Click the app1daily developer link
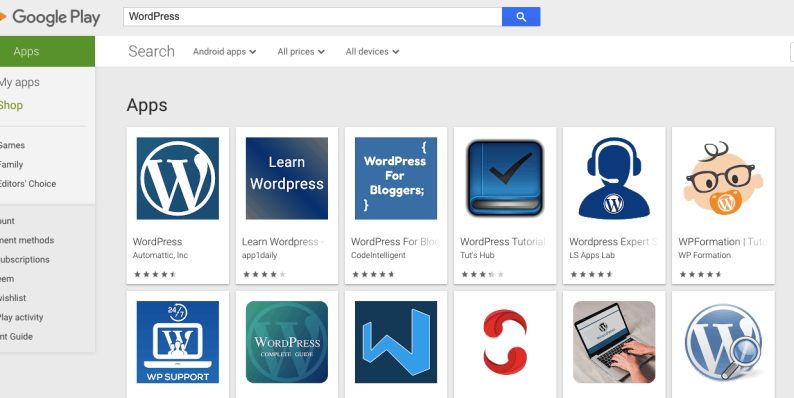Image resolution: width=794 pixels, height=398 pixels. 259,255
